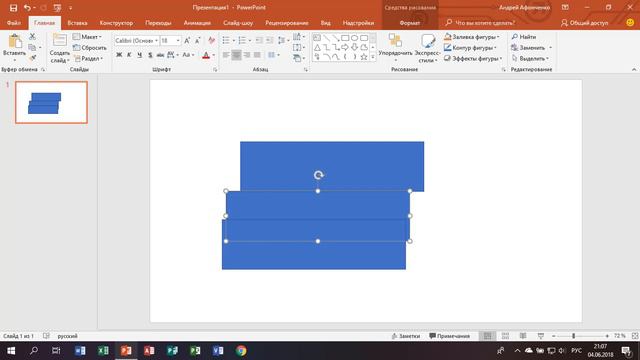640x360 pixels.
Task: Click the Format Painter brush icon
Action: click(x=32, y=58)
